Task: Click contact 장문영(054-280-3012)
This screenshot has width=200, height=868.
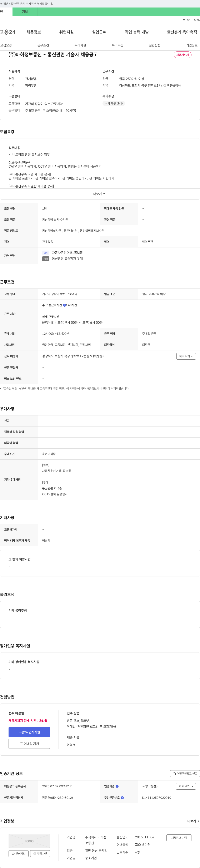Action: coord(57,798)
